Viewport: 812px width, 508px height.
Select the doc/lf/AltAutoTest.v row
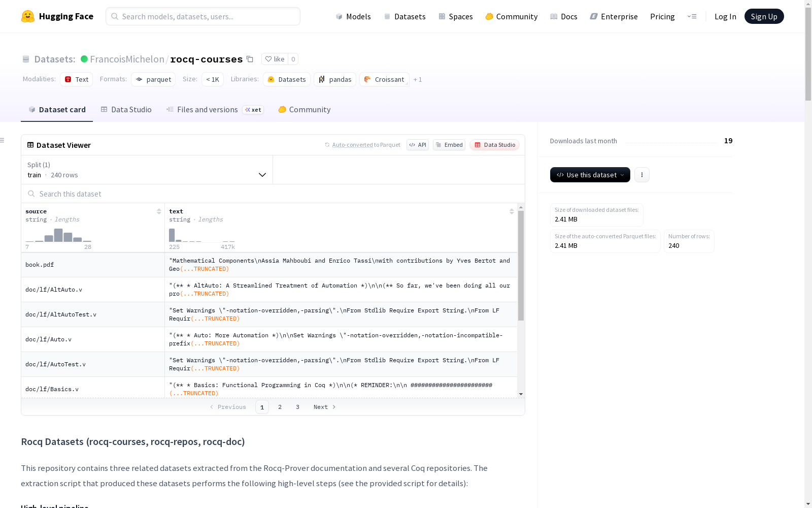tap(269, 314)
